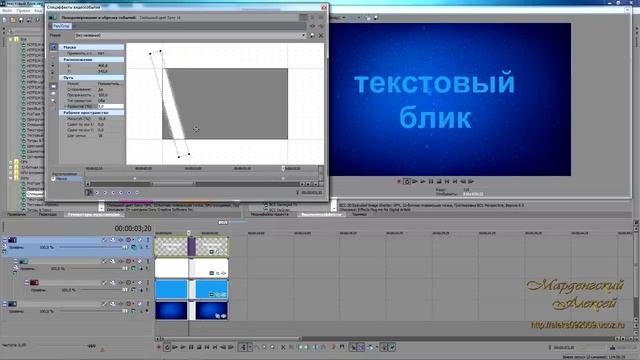This screenshot has height=360, width=640.
Task: Collapse top folder in media generators tree
Action: [x=11, y=39]
